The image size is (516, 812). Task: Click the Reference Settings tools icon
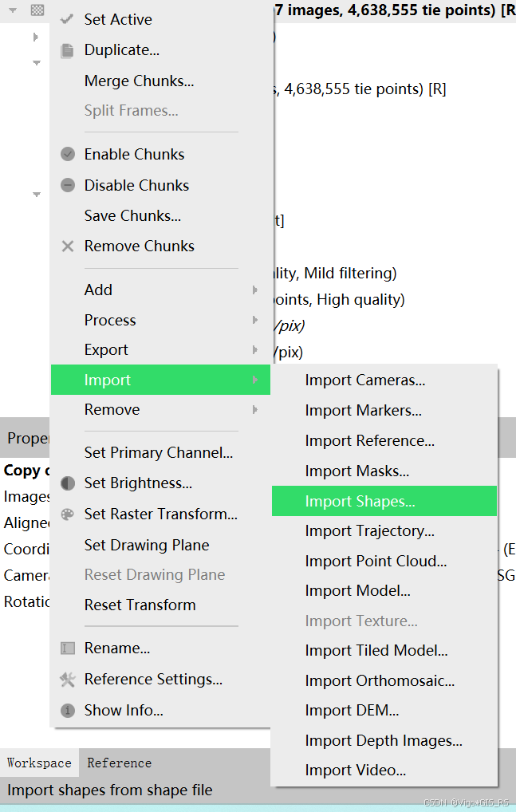68,680
